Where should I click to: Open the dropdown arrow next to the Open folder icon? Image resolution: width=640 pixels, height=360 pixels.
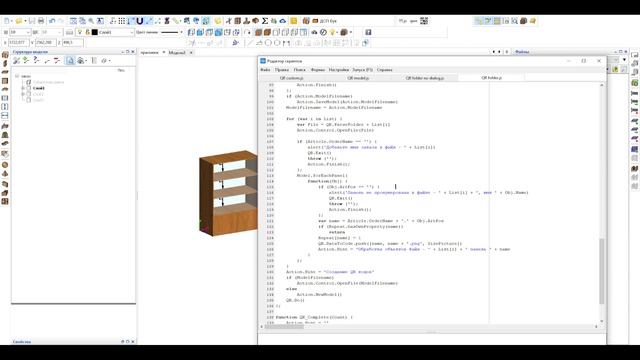click(25, 21)
